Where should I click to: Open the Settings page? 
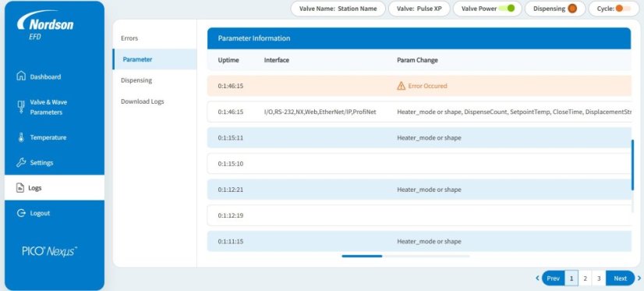click(x=55, y=163)
